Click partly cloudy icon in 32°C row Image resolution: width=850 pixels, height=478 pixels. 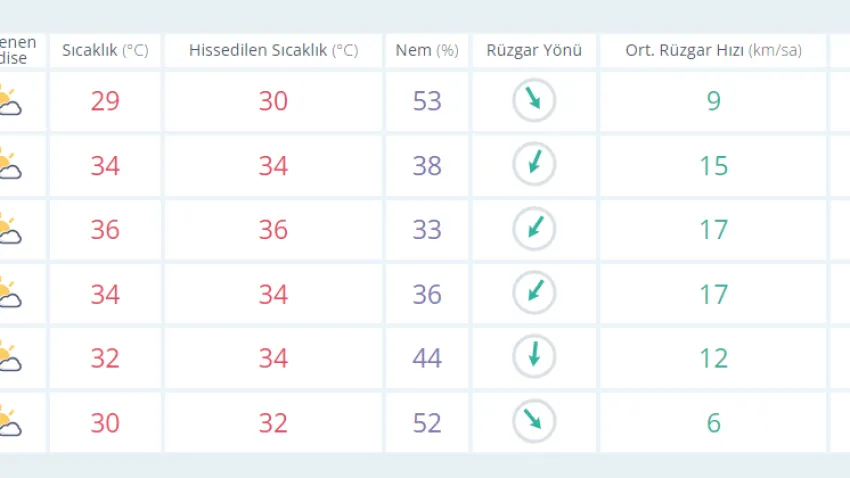click(10, 357)
